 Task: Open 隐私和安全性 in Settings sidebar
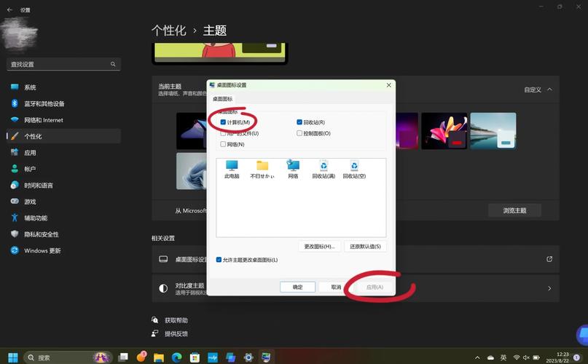point(63,234)
